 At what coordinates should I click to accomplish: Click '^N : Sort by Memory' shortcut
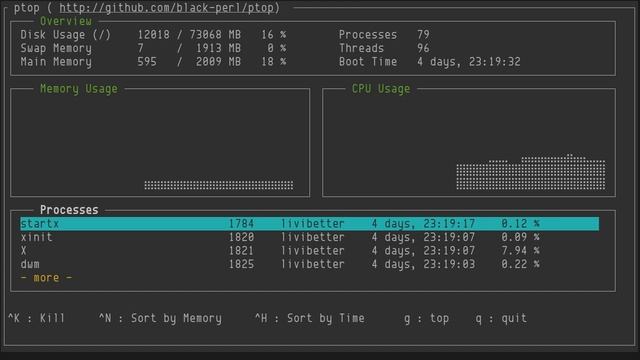pos(160,318)
